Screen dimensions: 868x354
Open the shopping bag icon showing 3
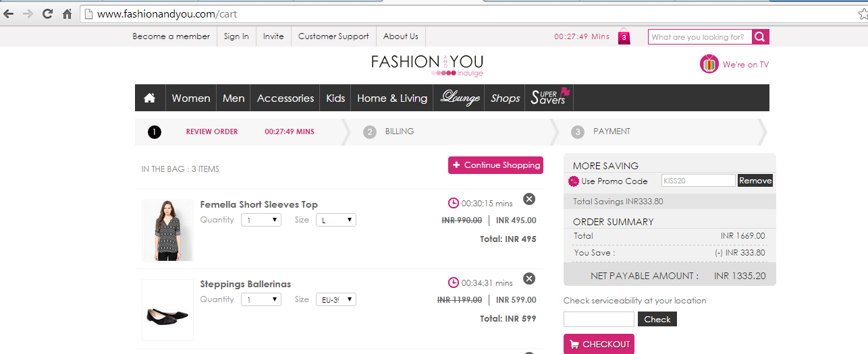click(x=624, y=37)
